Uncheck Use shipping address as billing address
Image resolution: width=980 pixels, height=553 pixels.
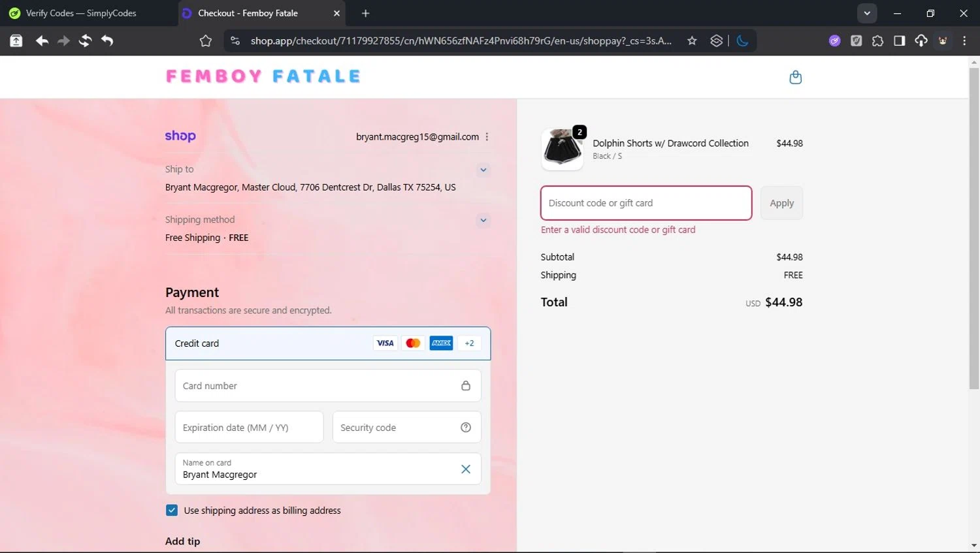pyautogui.click(x=172, y=511)
